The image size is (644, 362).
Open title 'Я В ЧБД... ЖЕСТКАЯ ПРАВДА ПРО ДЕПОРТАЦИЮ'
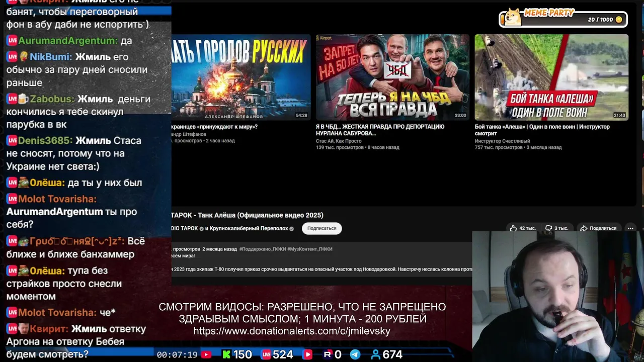pos(380,130)
